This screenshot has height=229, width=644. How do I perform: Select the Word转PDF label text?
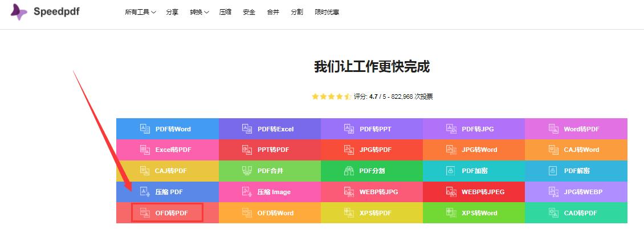pos(581,129)
